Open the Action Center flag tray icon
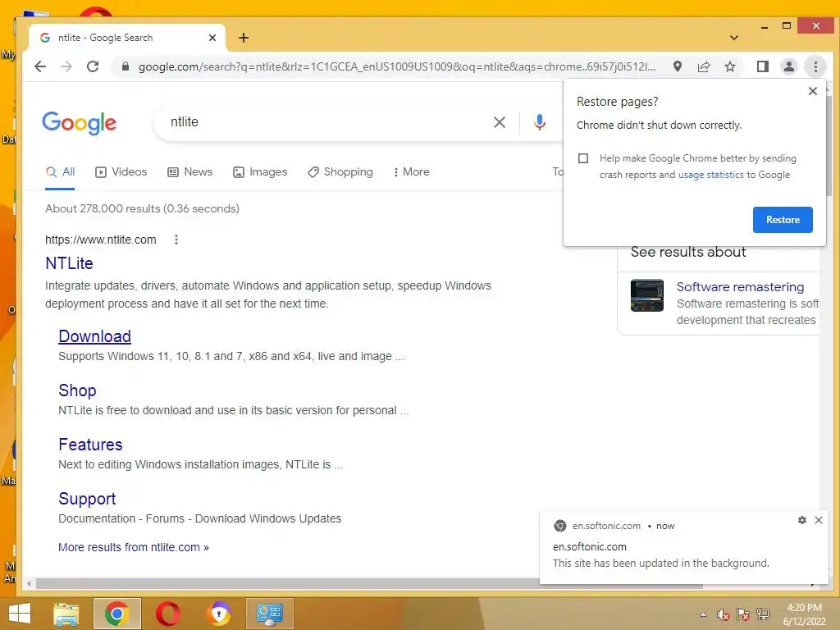This screenshot has width=840, height=630. (743, 614)
